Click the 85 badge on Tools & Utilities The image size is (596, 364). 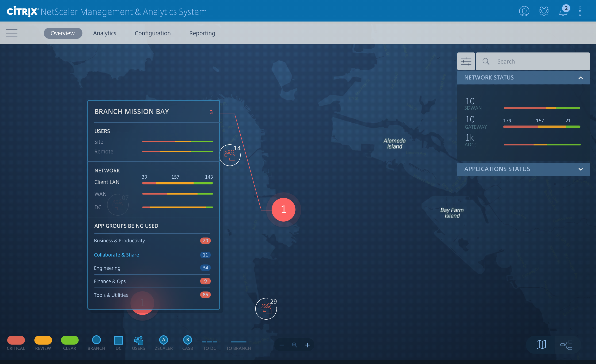click(x=205, y=295)
